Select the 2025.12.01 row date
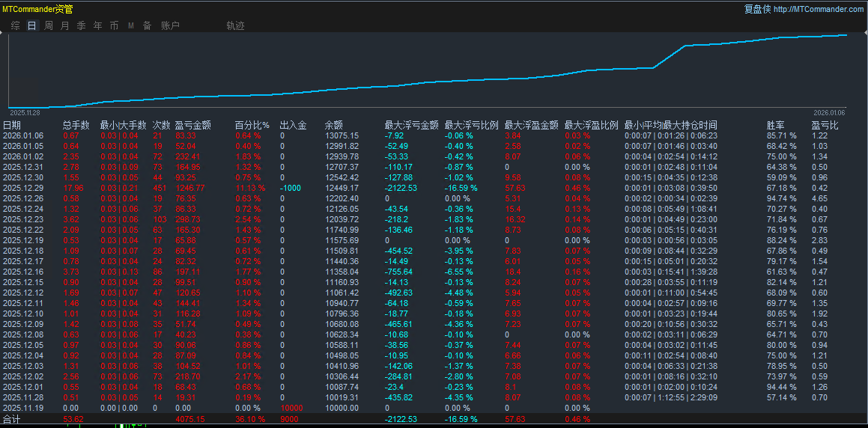This screenshot has height=428, width=868. [22, 388]
